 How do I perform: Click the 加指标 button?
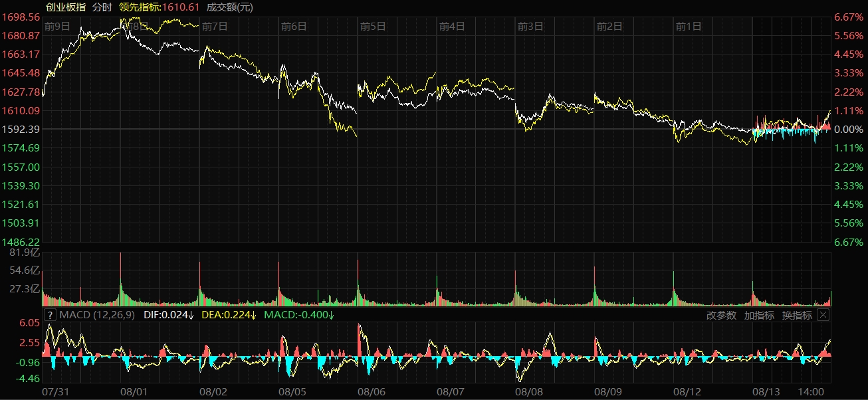pyautogui.click(x=759, y=315)
